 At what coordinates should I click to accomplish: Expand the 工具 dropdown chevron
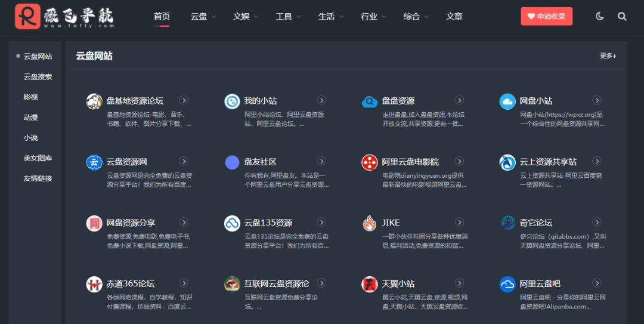[x=299, y=17]
